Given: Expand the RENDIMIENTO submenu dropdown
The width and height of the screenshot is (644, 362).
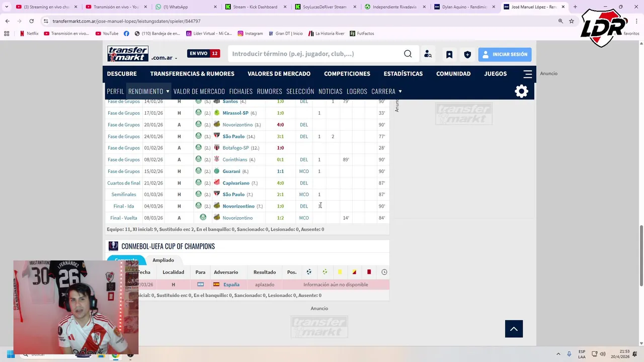Looking at the screenshot, I should 168,92.
